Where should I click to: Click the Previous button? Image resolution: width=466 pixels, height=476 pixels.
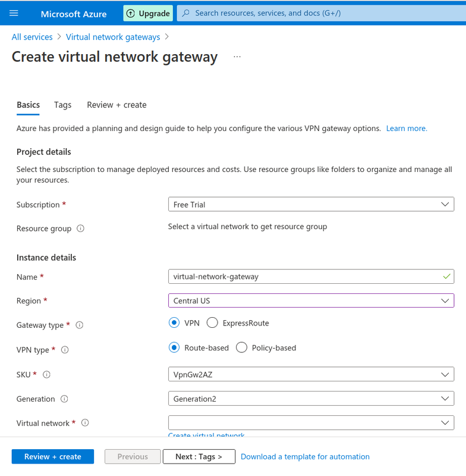133,456
